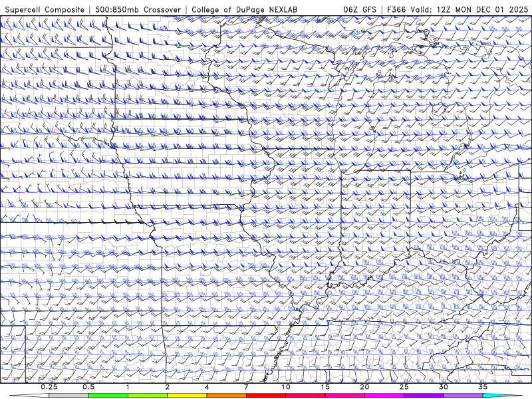The height and width of the screenshot is (399, 532).
Task: Click the yellow legend color segment
Action: tap(187, 396)
